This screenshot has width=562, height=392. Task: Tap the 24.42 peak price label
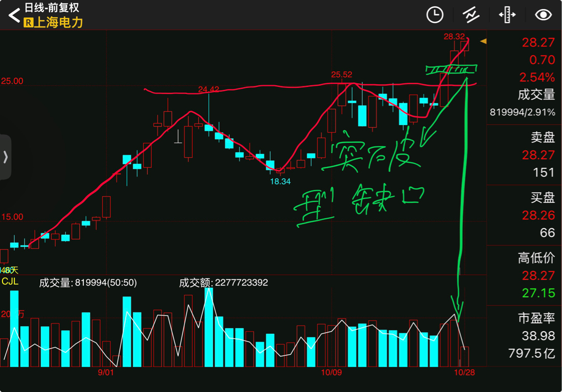coord(208,89)
